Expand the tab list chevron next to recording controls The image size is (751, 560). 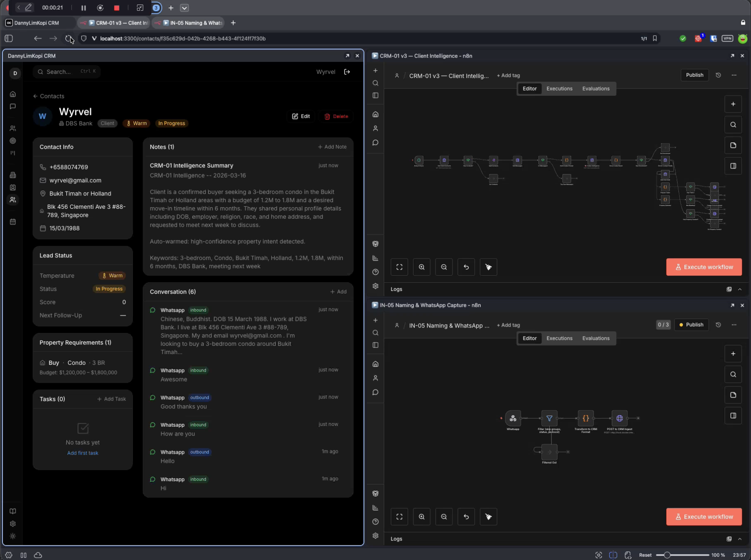click(x=184, y=7)
